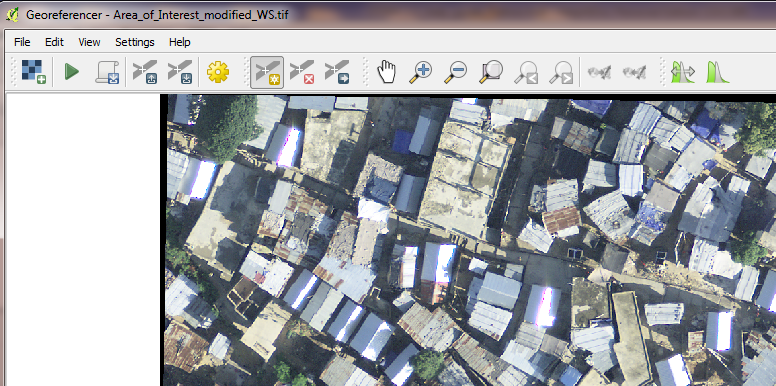Select the Zoom In magnifier
Viewport: 776px width, 386px height.
(421, 72)
